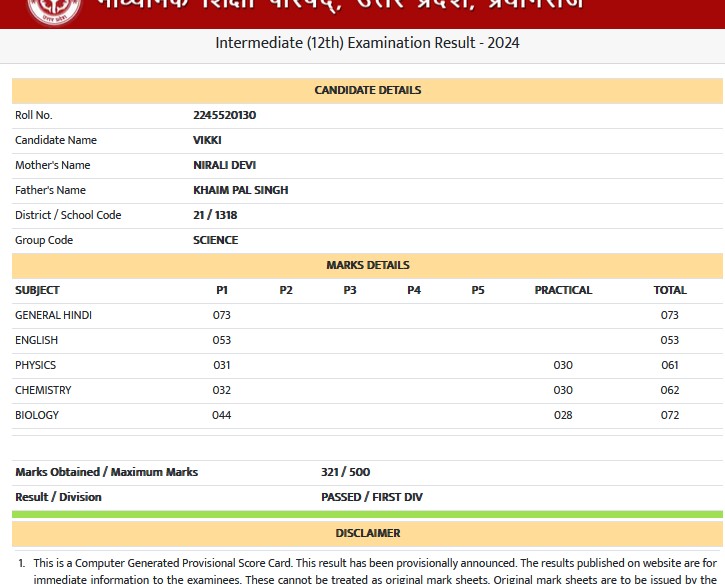
Task: Click the TOTAL column header
Action: pos(670,290)
